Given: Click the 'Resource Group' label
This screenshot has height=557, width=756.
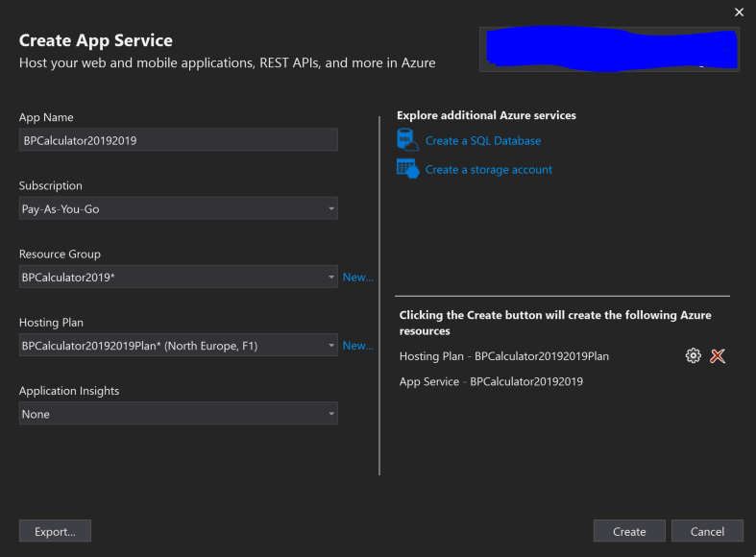Looking at the screenshot, I should 60,254.
